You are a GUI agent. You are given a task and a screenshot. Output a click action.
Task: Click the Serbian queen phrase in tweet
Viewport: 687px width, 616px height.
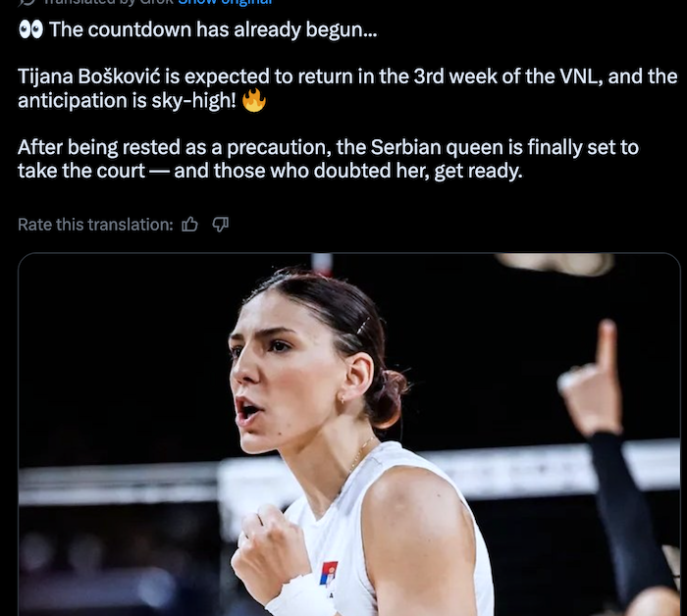(x=439, y=147)
